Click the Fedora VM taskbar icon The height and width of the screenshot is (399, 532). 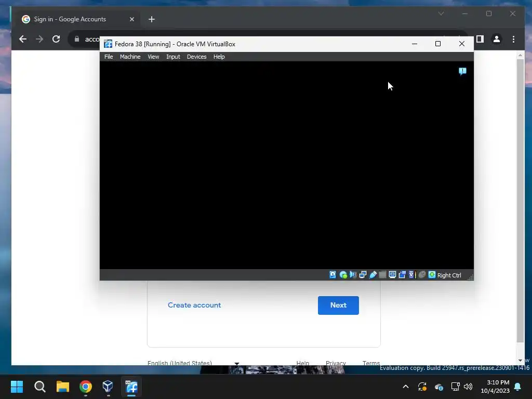click(131, 387)
